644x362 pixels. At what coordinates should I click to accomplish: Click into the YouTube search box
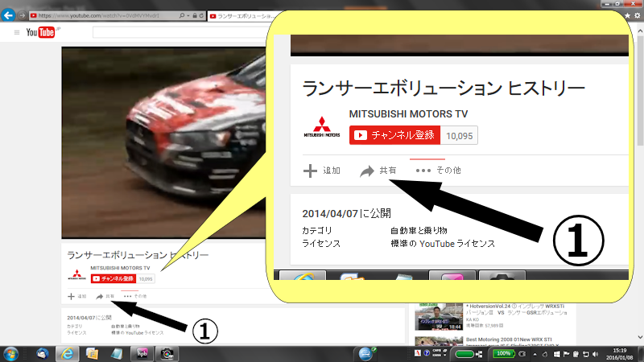pyautogui.click(x=180, y=32)
